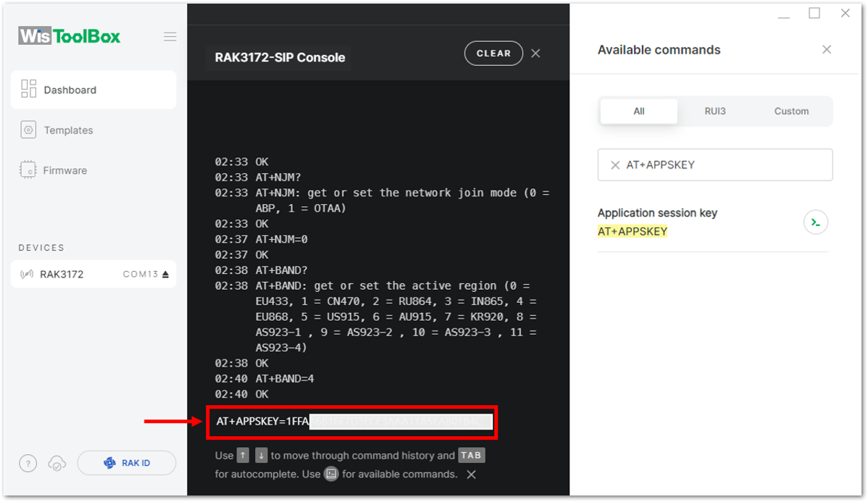Click the 'AT+NJM?' console line
The image size is (868, 502).
278,177
